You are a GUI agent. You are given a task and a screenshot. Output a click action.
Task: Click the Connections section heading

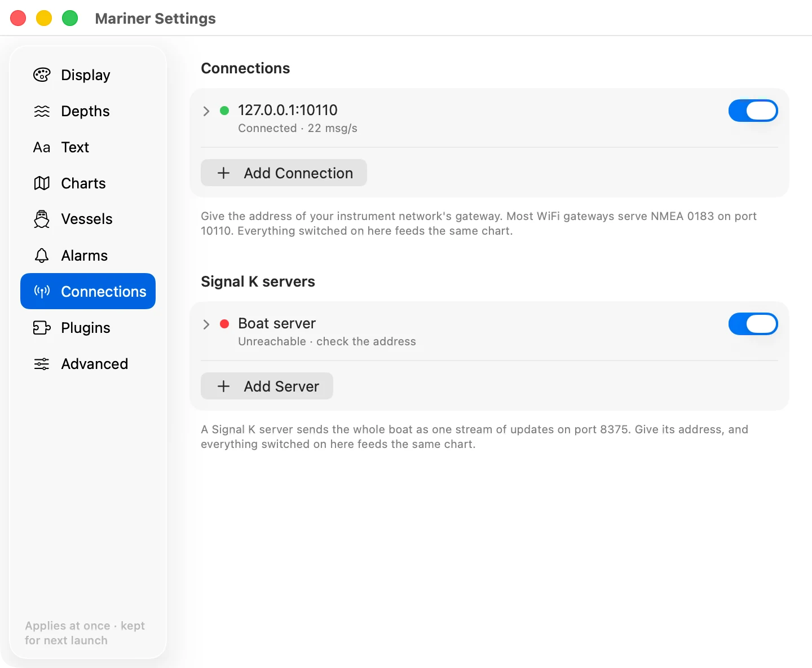pyautogui.click(x=245, y=68)
